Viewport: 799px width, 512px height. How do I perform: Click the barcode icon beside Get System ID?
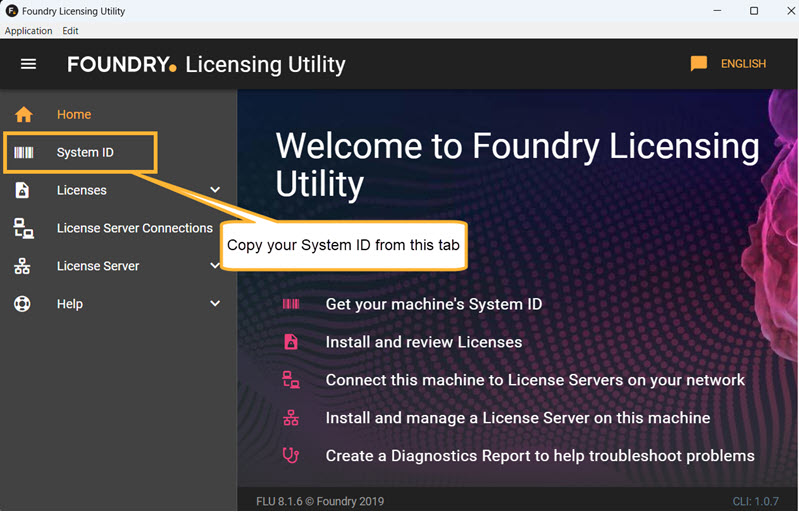[291, 304]
